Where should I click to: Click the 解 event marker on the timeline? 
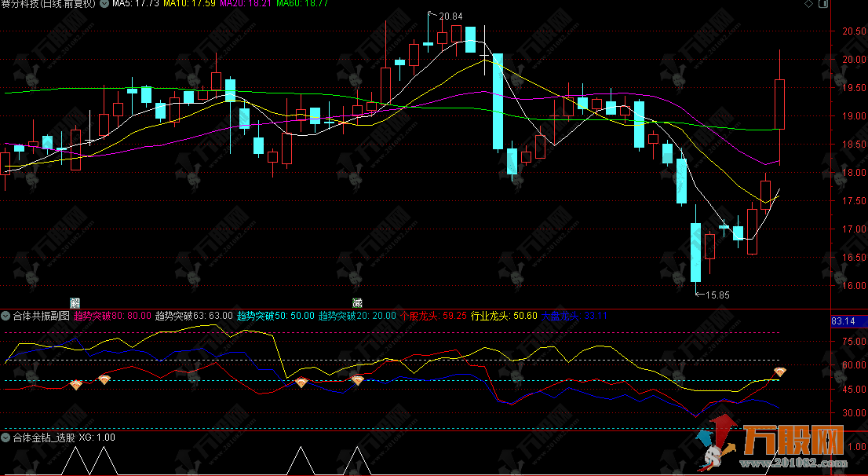(75, 303)
